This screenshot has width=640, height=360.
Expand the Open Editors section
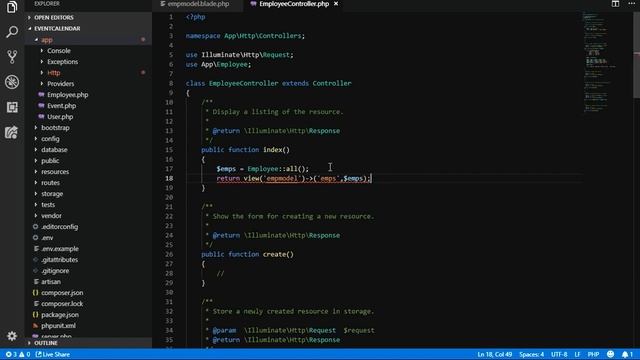89,18
